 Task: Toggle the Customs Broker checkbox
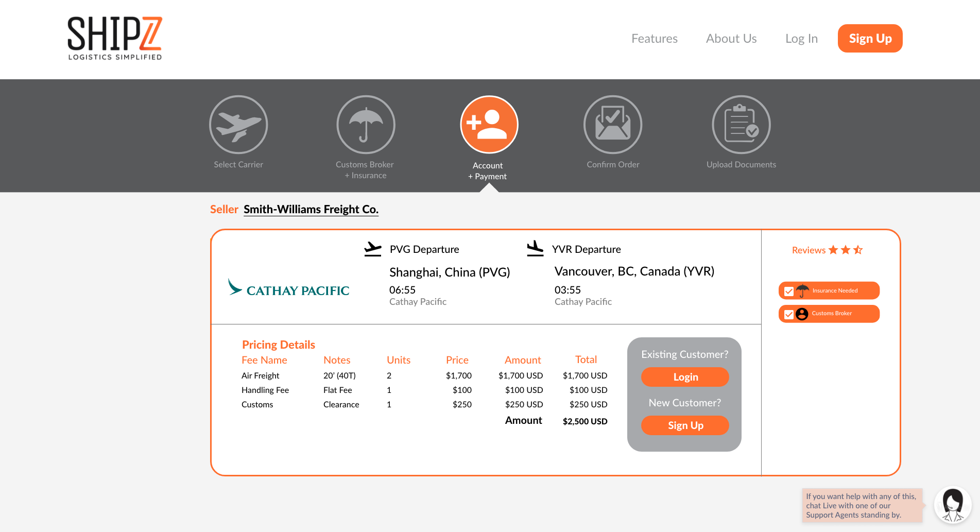(x=789, y=314)
